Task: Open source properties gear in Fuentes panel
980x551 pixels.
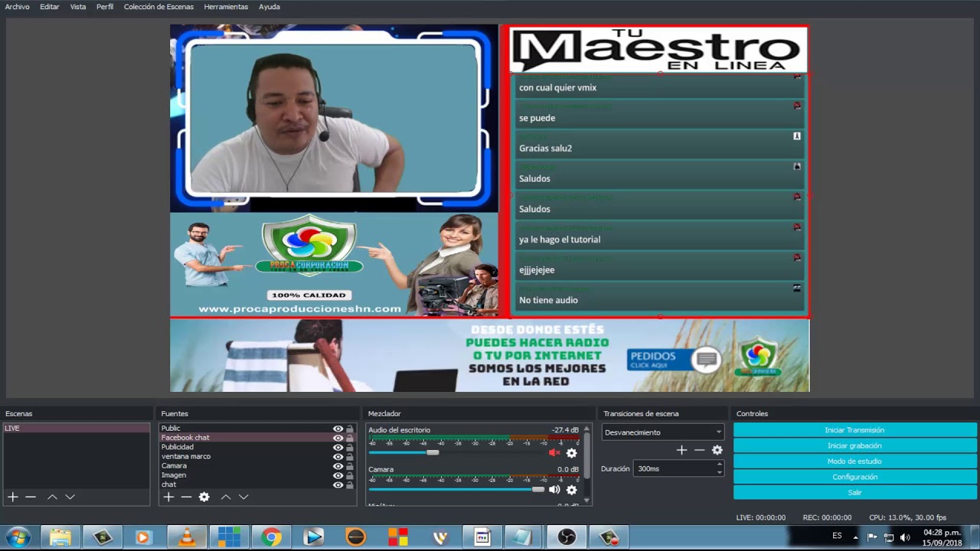Action: click(204, 497)
